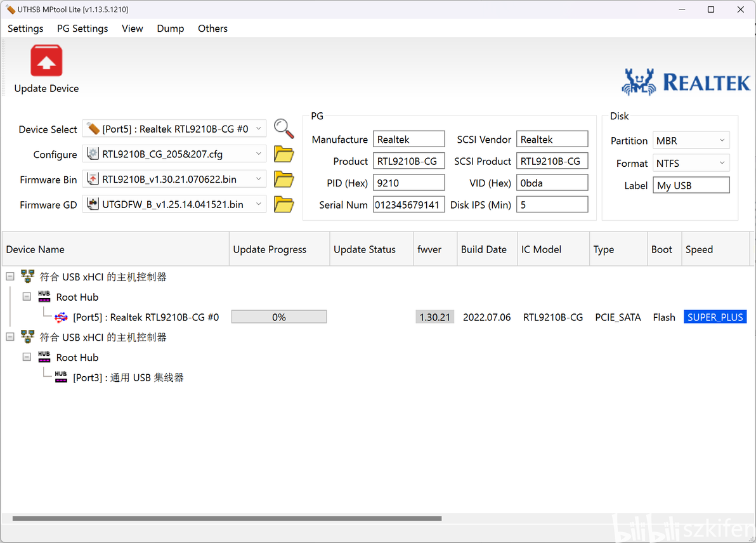Click the VID (Hex) input field
The width and height of the screenshot is (756, 543).
tap(552, 183)
